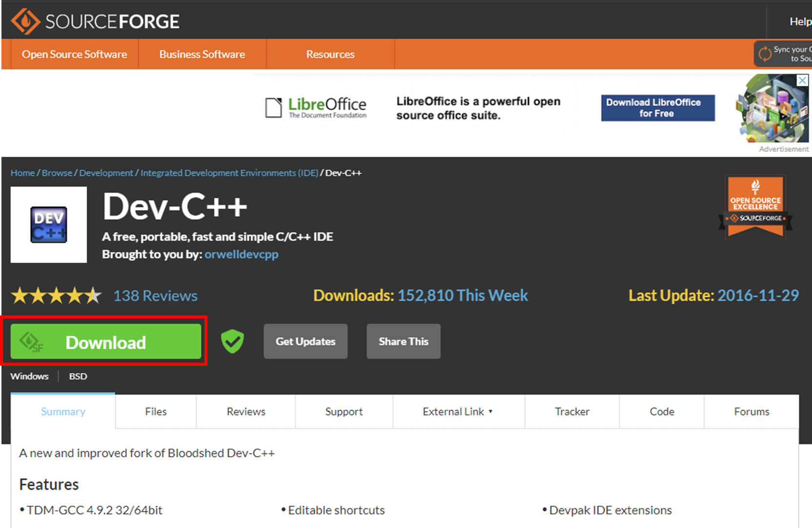This screenshot has width=812, height=528.
Task: Click the five-star rating icons
Action: point(57,295)
